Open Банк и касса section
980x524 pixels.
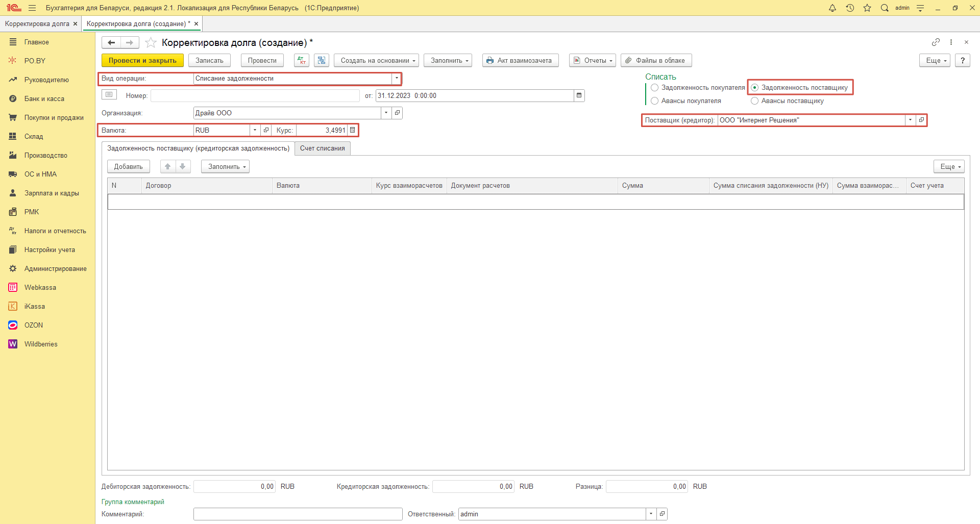coord(44,98)
